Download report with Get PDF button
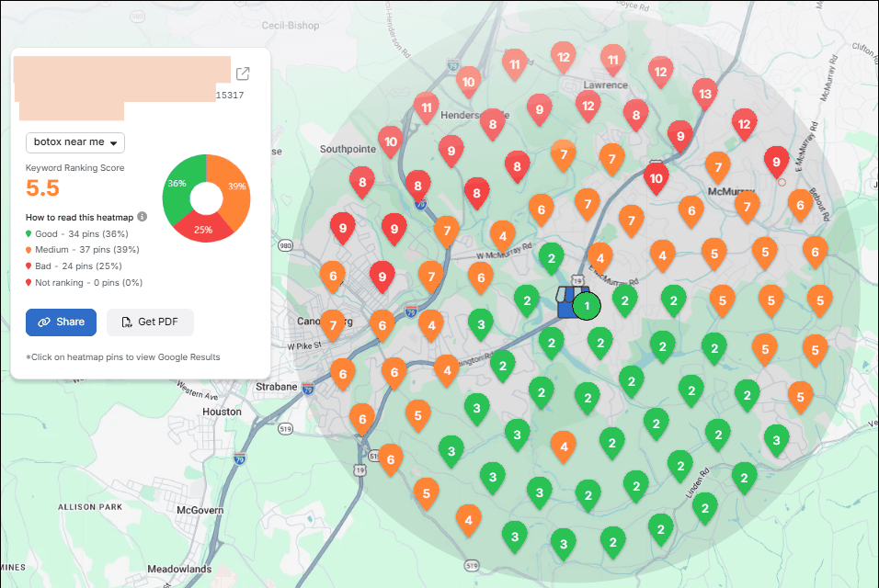This screenshot has width=879, height=588. pyautogui.click(x=150, y=322)
